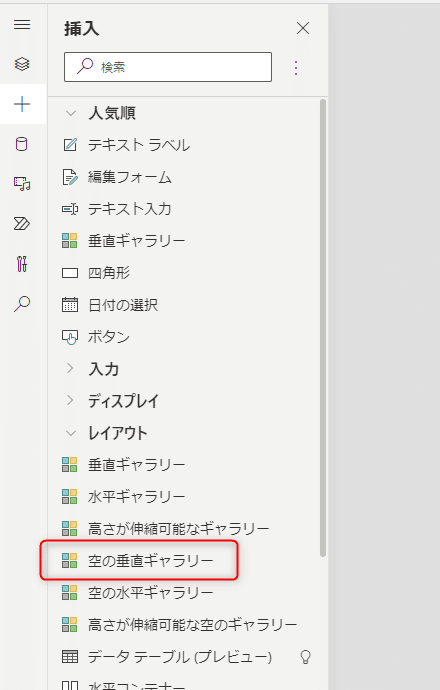Open the more options vertical dots
Viewport: 440px width, 690px height.
296,68
